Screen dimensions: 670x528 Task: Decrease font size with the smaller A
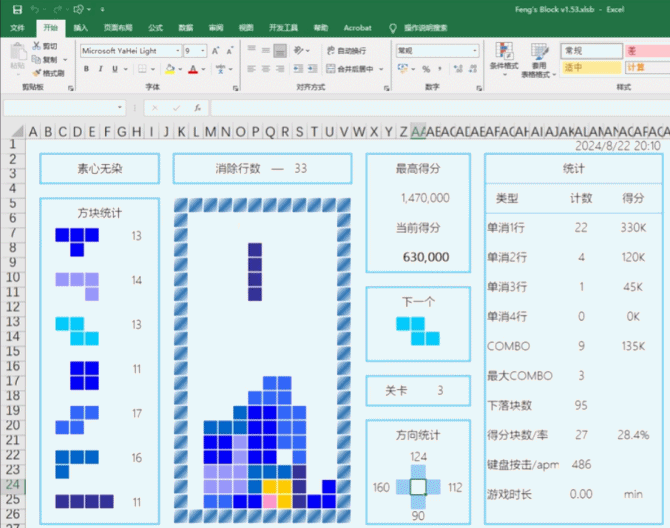230,51
